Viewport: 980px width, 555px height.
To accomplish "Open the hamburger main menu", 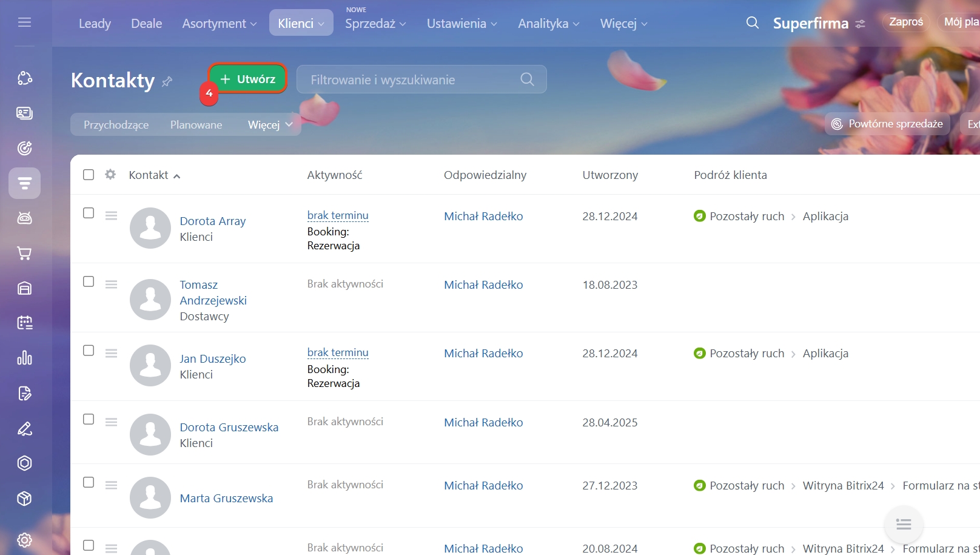I will tap(24, 22).
